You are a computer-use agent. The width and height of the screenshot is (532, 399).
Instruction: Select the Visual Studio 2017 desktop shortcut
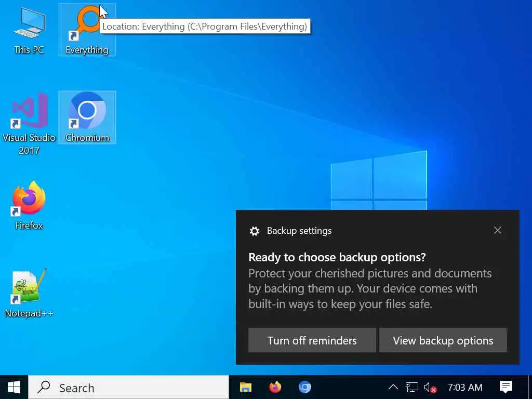coord(29,124)
